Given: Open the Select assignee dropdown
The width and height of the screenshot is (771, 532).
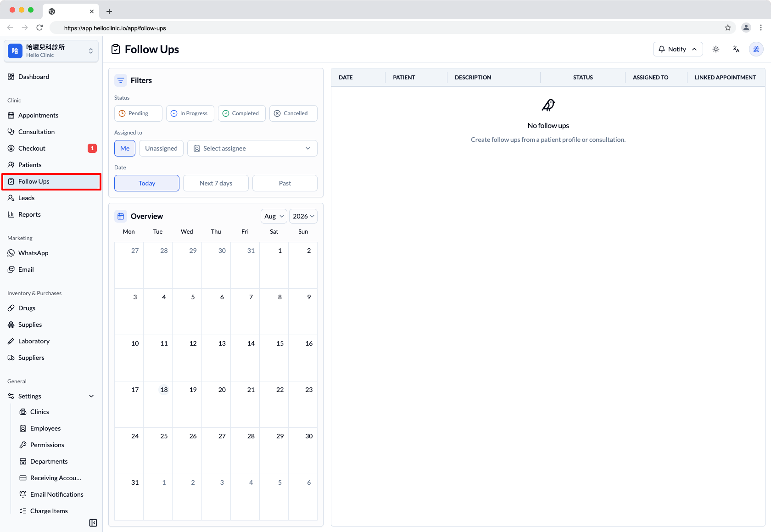Looking at the screenshot, I should tap(252, 148).
